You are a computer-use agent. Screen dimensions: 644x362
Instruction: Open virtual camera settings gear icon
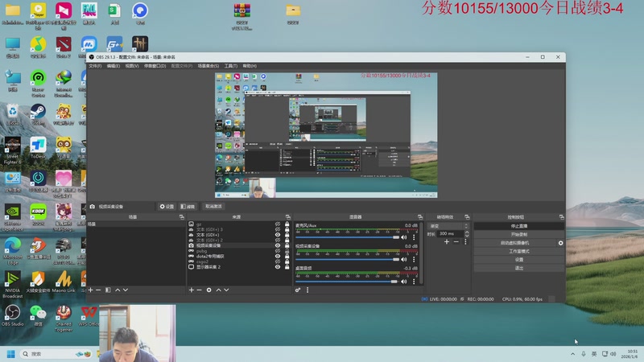click(x=560, y=243)
